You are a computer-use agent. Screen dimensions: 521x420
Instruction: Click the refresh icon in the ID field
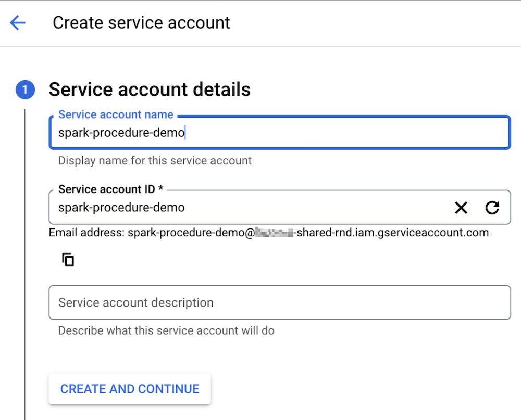point(492,208)
